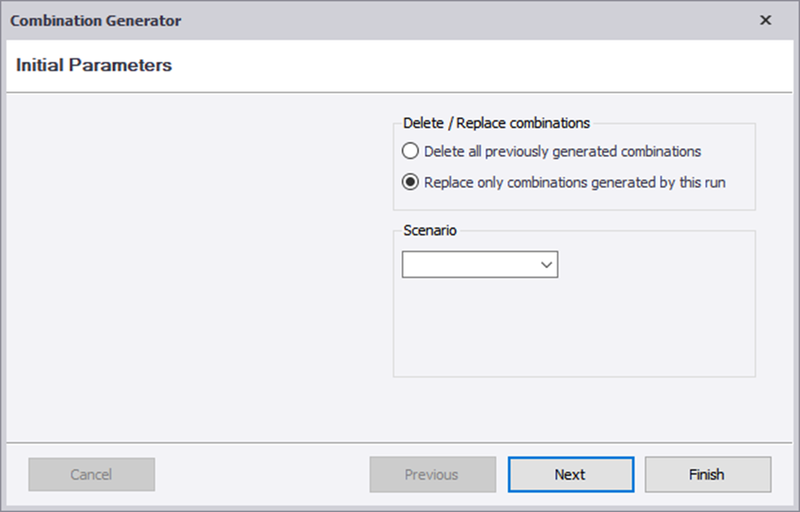Screen dimensions: 800x512
Task: Click the greyed-out Cancel button
Action: (x=91, y=474)
